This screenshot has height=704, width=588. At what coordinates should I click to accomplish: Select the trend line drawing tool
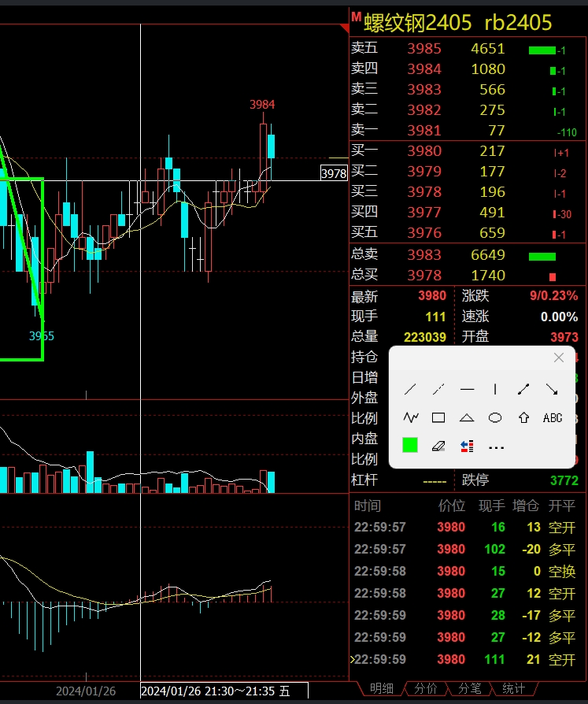pos(410,389)
